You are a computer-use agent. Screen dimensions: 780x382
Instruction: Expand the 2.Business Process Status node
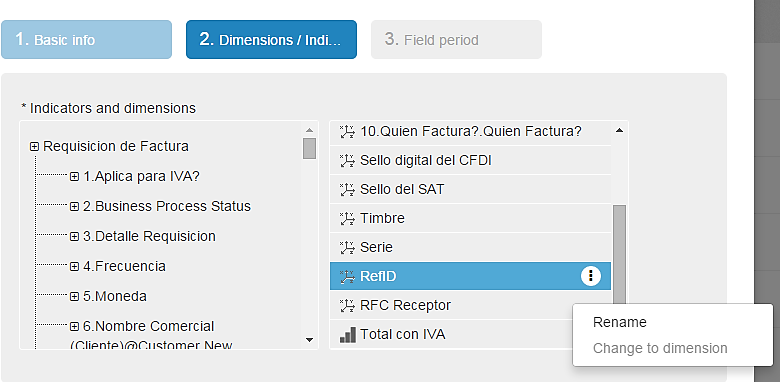click(74, 206)
